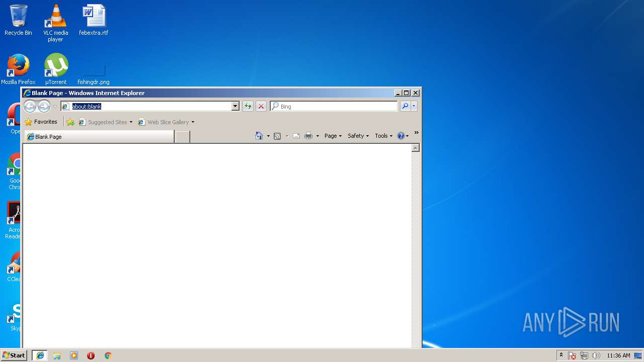Click the Home page icon

coord(259,136)
